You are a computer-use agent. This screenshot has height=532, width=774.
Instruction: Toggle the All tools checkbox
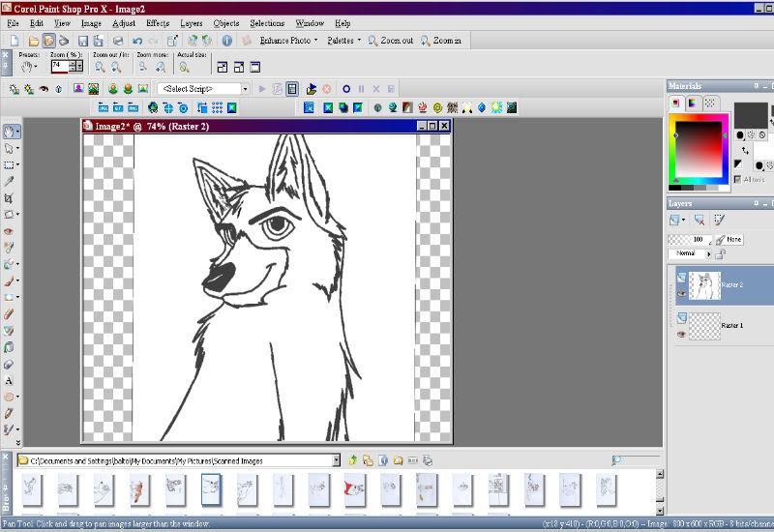737,180
